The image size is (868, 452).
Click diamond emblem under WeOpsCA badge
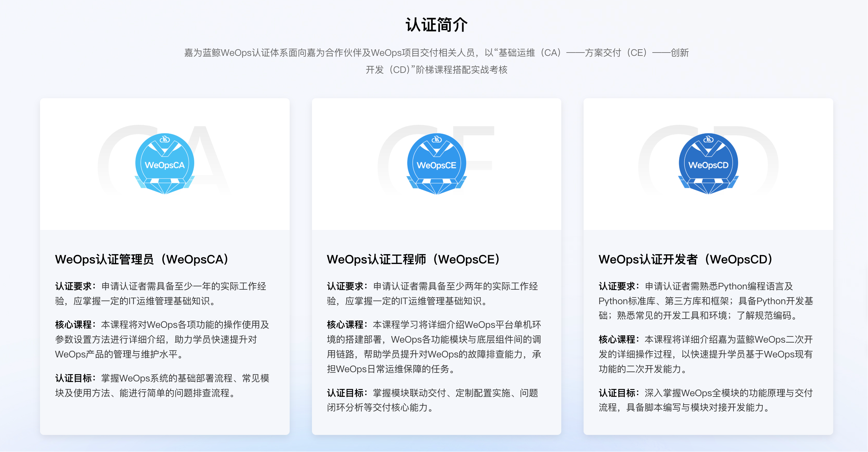[x=165, y=186]
